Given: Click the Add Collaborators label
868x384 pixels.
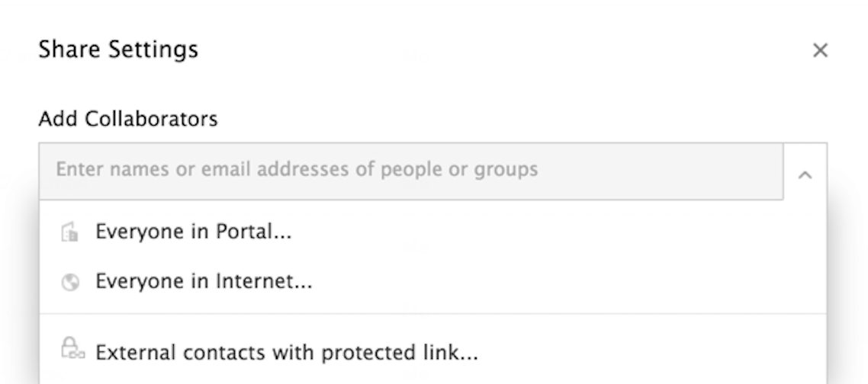Looking at the screenshot, I should [x=127, y=119].
